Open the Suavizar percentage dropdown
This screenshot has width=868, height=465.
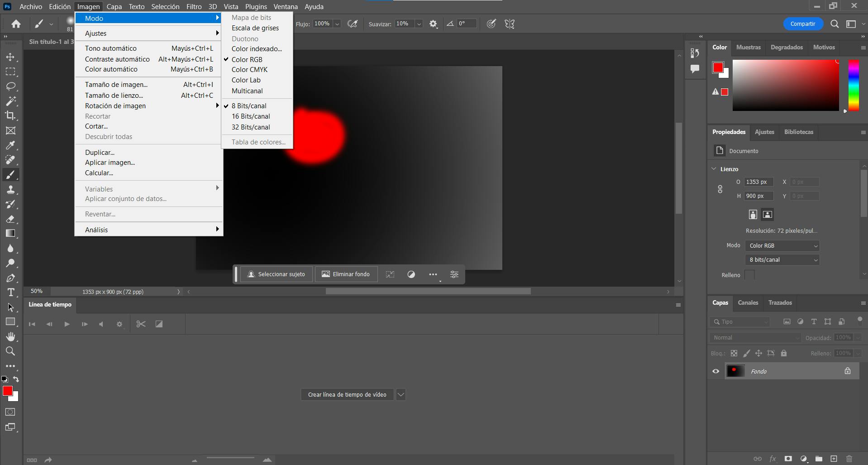click(419, 24)
